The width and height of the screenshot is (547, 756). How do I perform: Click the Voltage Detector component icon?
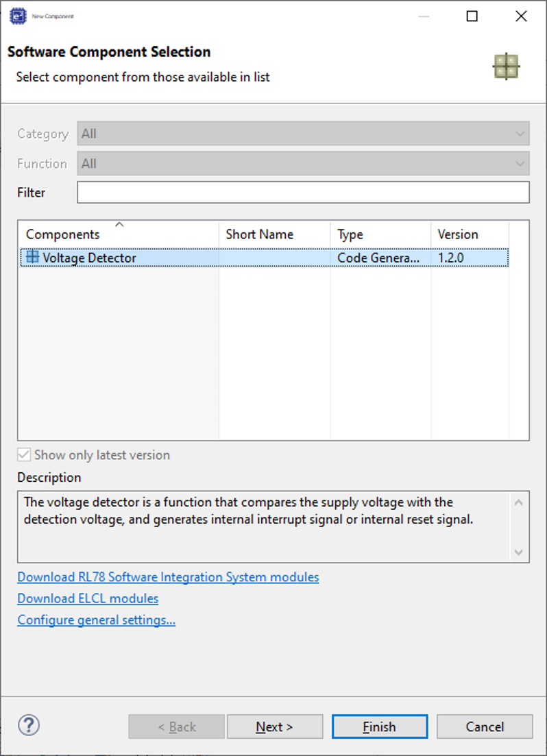click(32, 257)
